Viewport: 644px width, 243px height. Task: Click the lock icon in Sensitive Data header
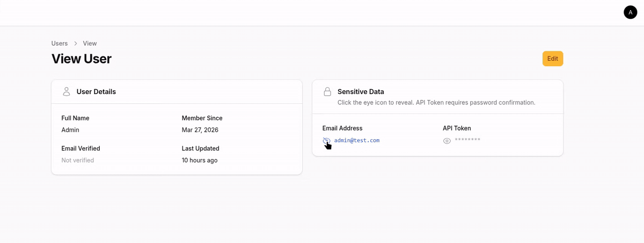click(x=327, y=92)
